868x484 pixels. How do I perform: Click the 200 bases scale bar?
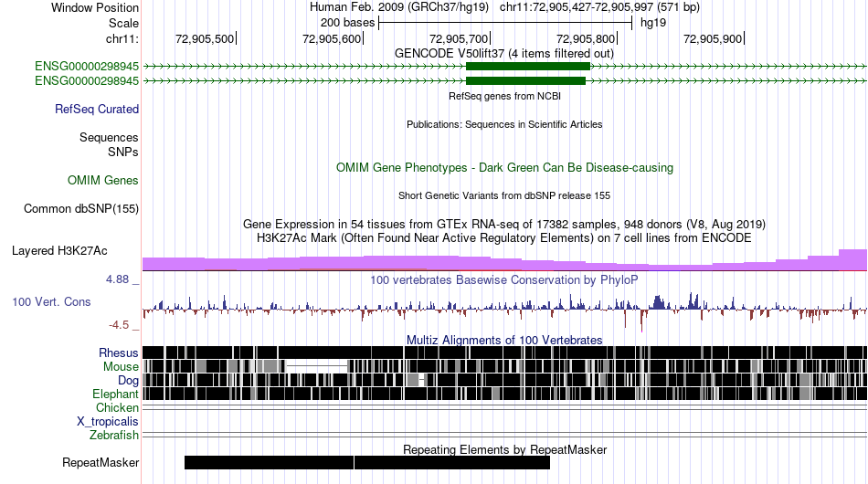pos(505,23)
